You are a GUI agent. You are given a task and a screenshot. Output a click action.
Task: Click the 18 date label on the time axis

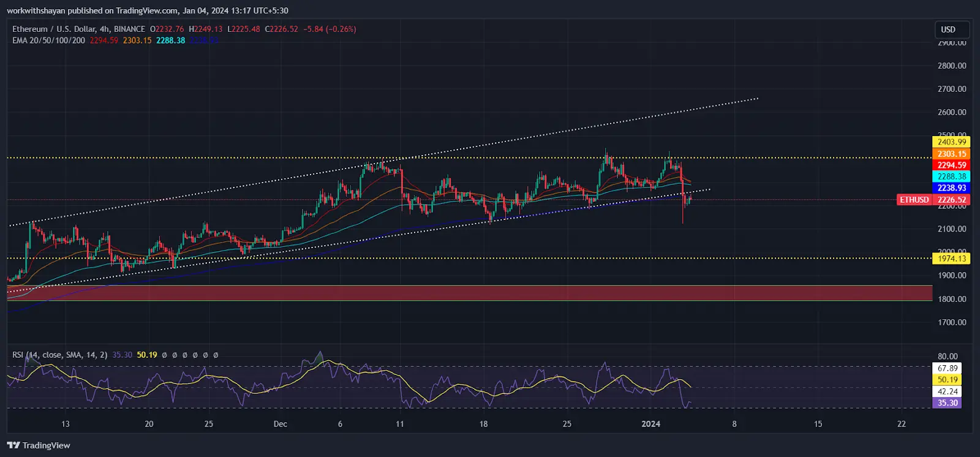[483, 424]
